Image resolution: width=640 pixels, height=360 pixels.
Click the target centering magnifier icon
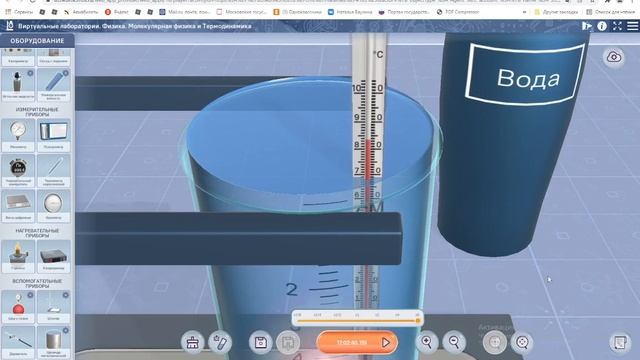point(522,342)
